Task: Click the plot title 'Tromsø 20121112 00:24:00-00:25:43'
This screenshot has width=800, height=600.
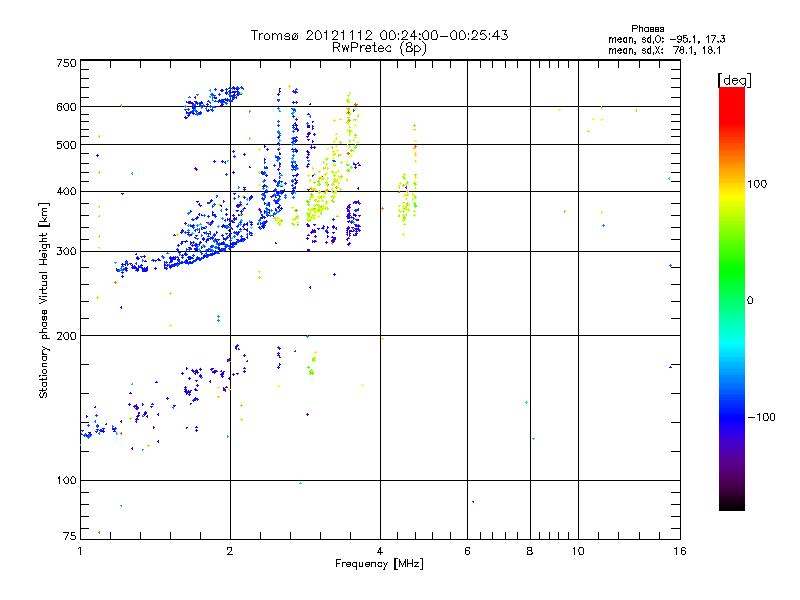Action: [x=379, y=35]
